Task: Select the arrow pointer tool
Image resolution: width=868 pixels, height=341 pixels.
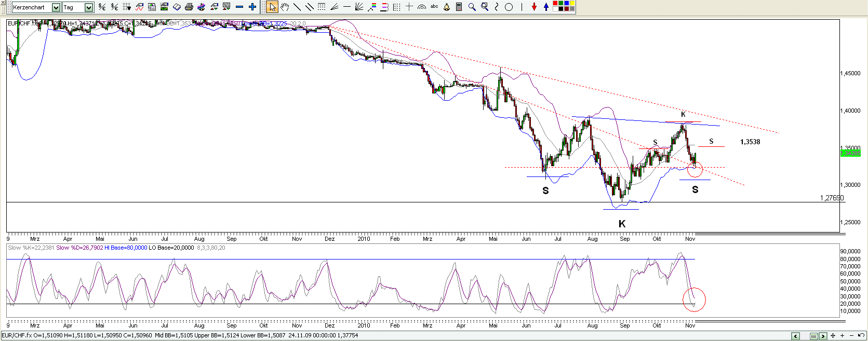Action: coord(272,7)
